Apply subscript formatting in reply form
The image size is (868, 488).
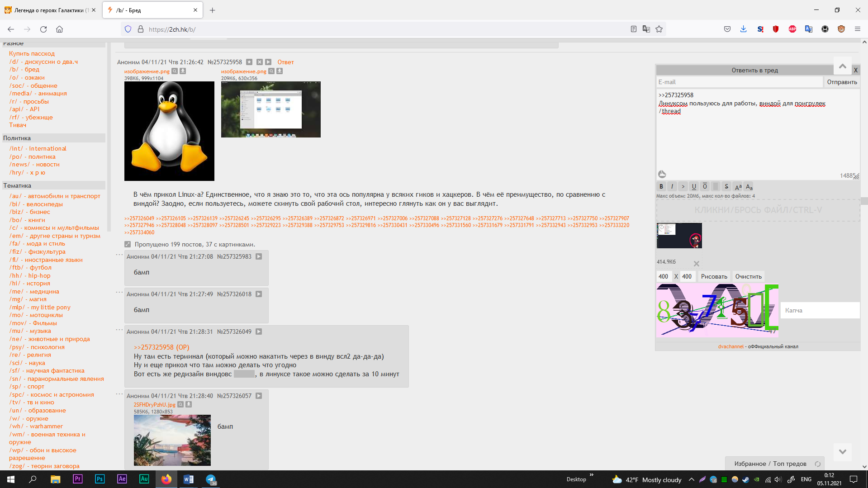pyautogui.click(x=749, y=186)
